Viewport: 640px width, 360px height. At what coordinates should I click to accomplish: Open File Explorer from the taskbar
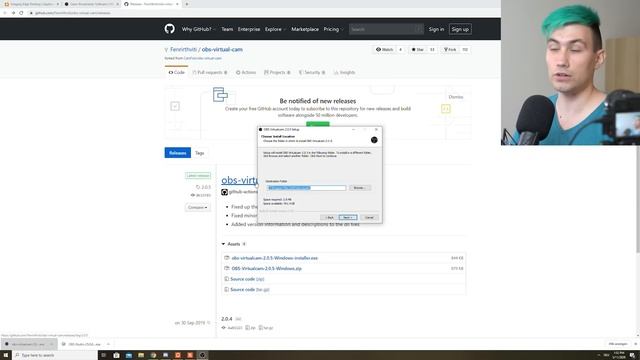point(141,355)
